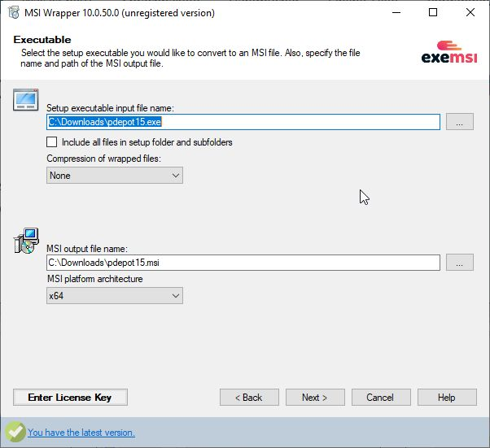Click the MSI output file name label
The width and height of the screenshot is (490, 448).
(x=87, y=249)
